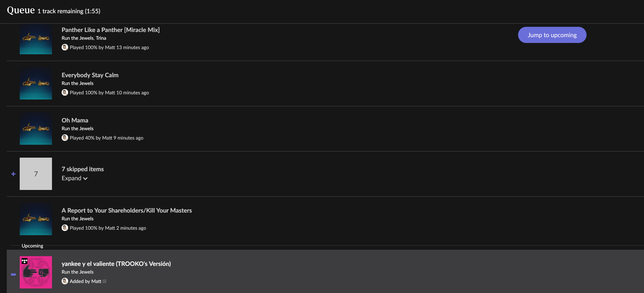Click album art for Panther Like a Panther

point(36,39)
